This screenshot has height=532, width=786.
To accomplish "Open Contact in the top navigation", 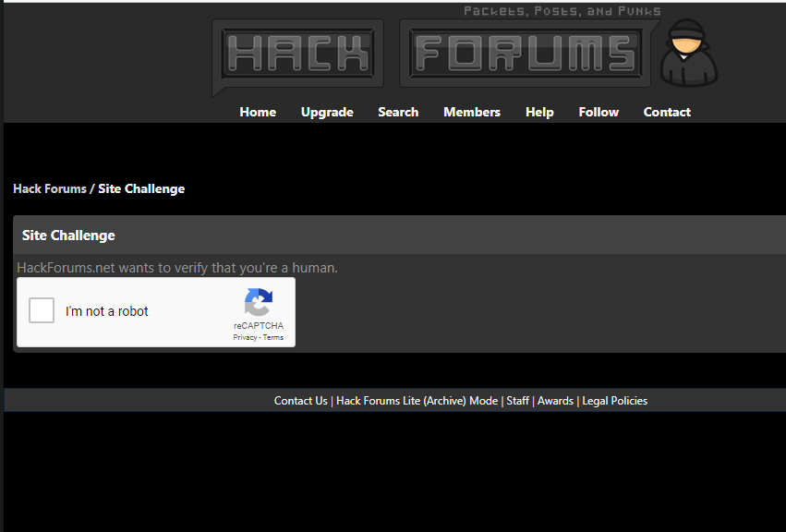I will pyautogui.click(x=667, y=112).
